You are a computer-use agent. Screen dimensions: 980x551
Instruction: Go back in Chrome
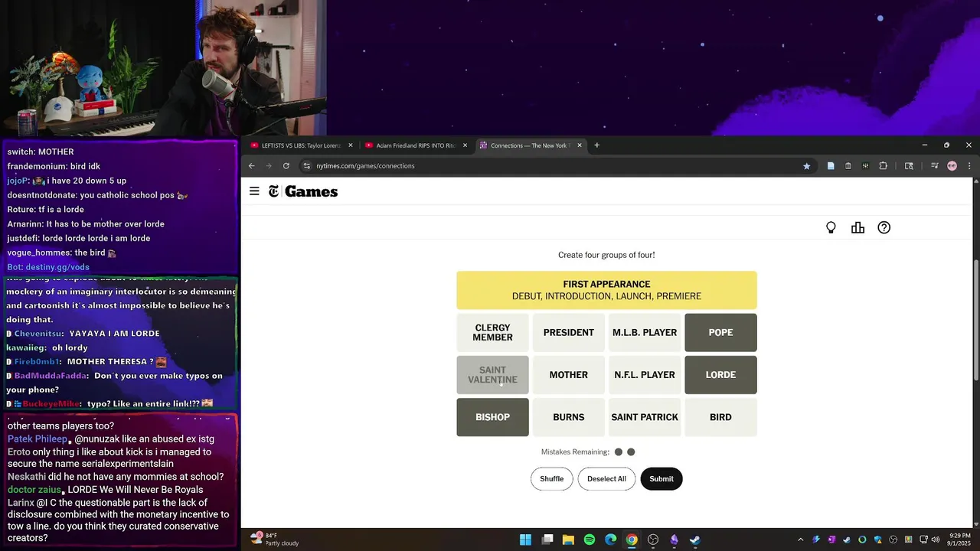coord(251,165)
